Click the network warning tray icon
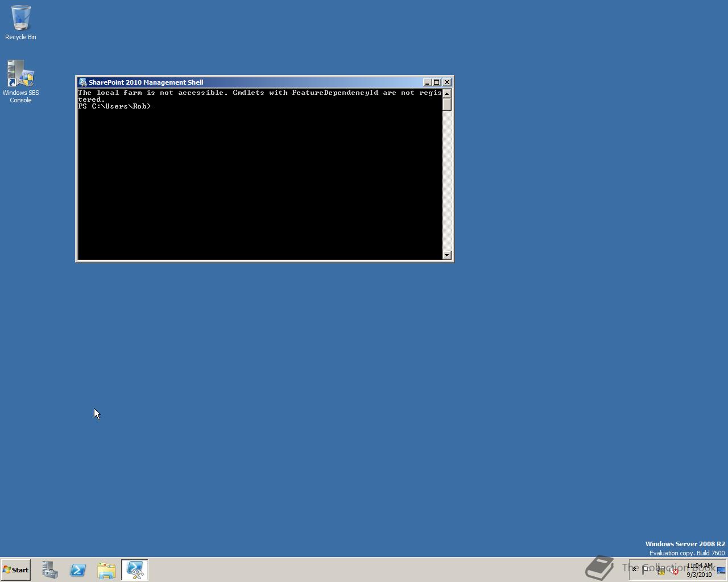The width and height of the screenshot is (728, 582). (x=661, y=569)
